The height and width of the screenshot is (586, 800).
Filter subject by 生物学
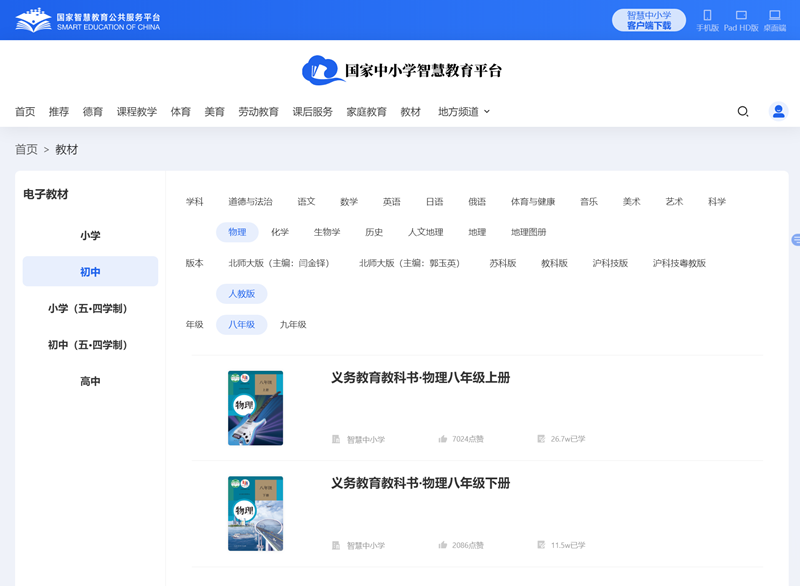pyautogui.click(x=327, y=232)
